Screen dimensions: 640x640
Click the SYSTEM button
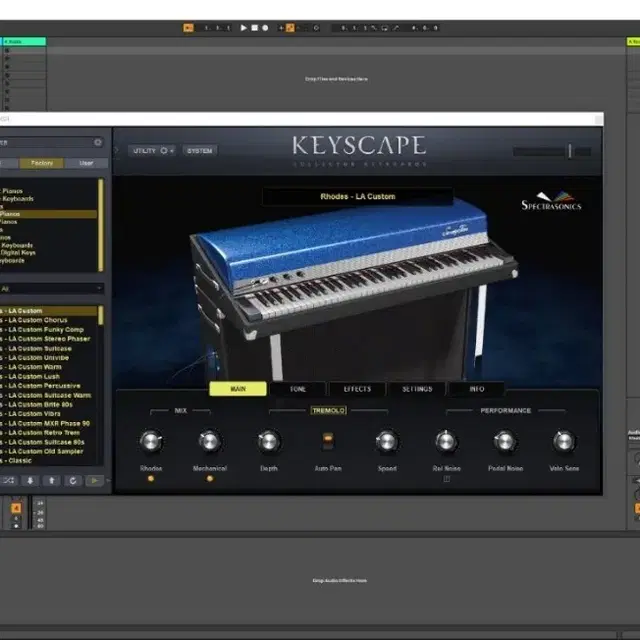point(200,151)
